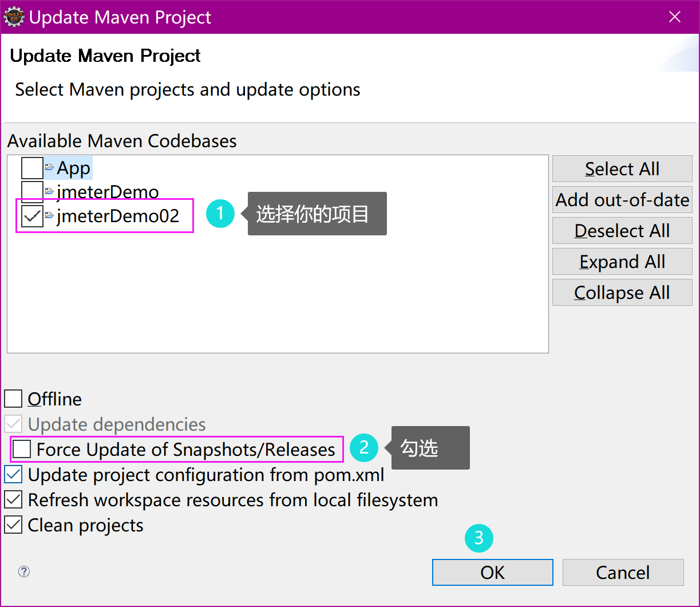Open the help question mark icon

23,571
